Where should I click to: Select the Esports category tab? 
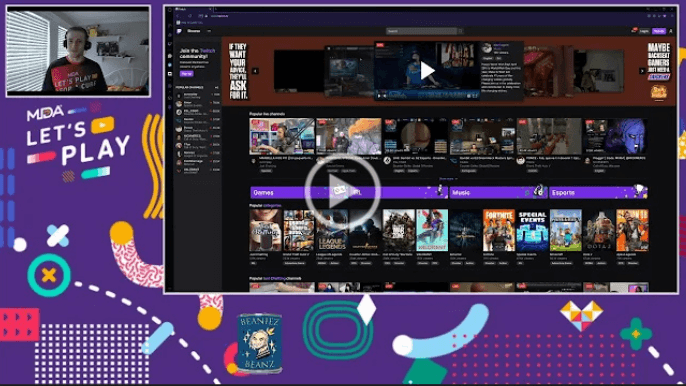(598, 192)
